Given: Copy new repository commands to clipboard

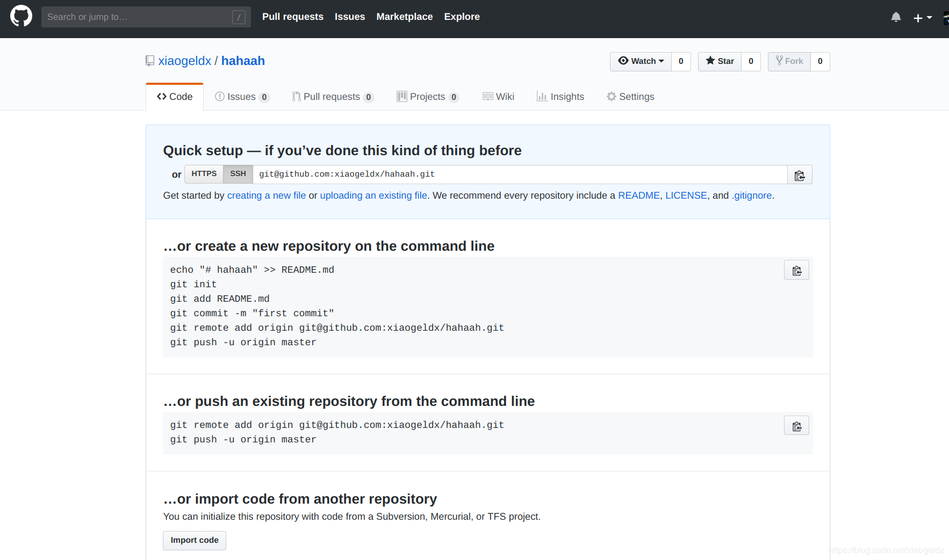Looking at the screenshot, I should coord(796,270).
